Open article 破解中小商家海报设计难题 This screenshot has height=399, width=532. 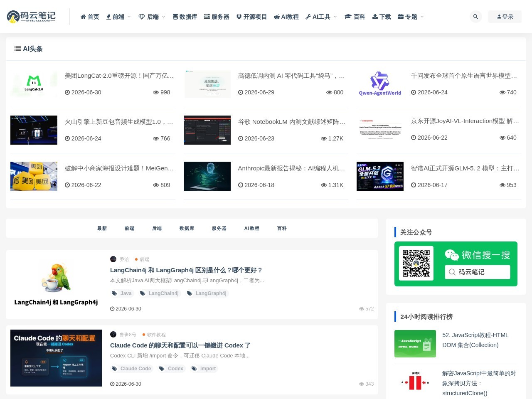click(119, 168)
